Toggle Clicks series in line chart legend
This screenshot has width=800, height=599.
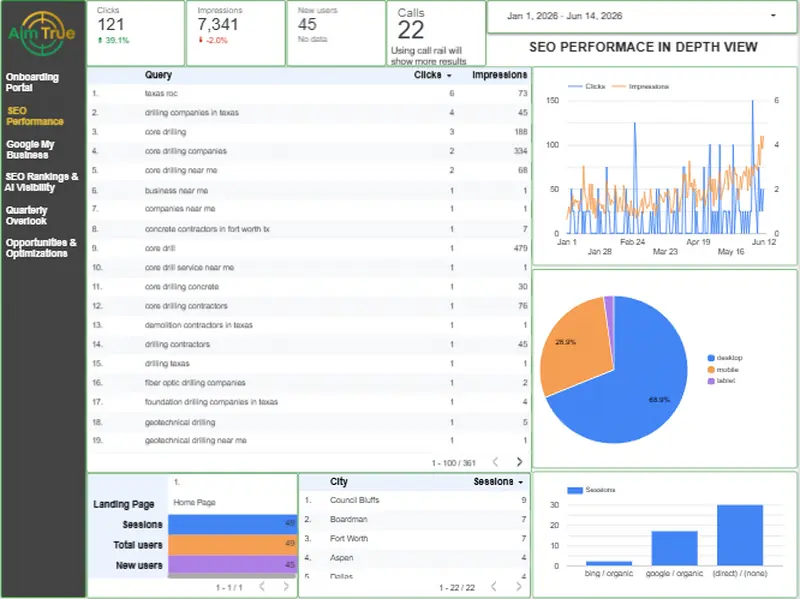point(586,87)
